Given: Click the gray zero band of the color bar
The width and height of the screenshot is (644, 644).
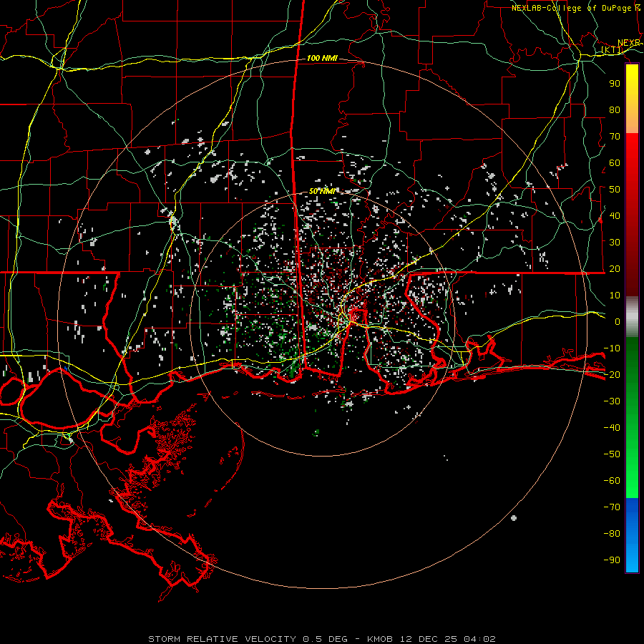Looking at the screenshot, I should pos(632,317).
